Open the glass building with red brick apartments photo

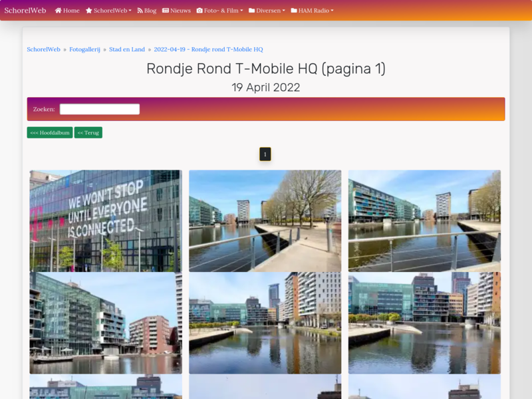coord(106,323)
